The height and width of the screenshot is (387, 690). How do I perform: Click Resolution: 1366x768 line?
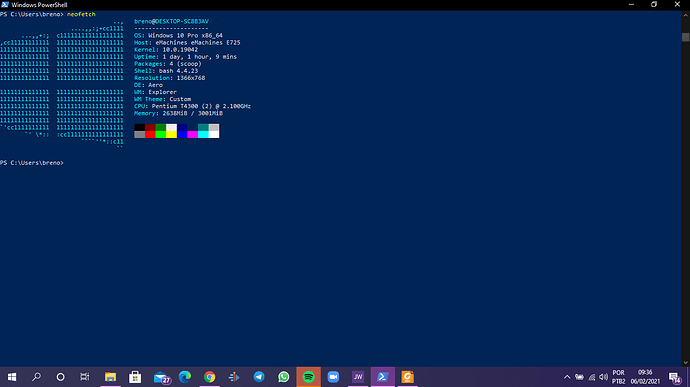(170, 77)
